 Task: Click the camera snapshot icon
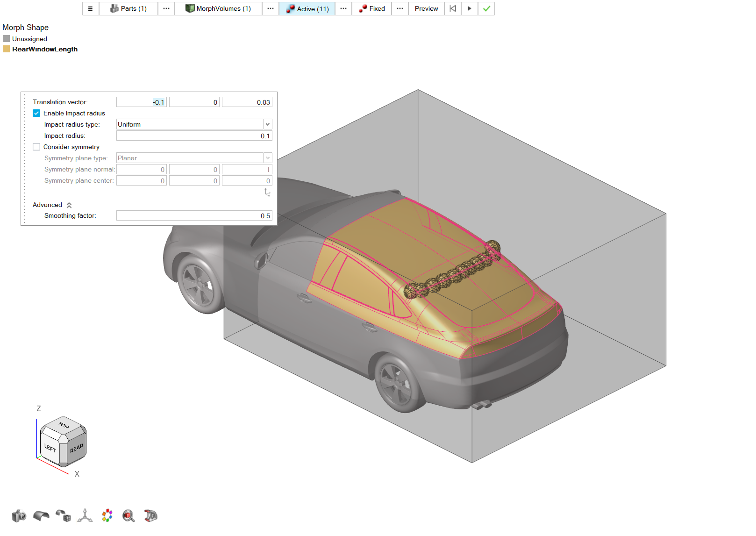click(19, 516)
